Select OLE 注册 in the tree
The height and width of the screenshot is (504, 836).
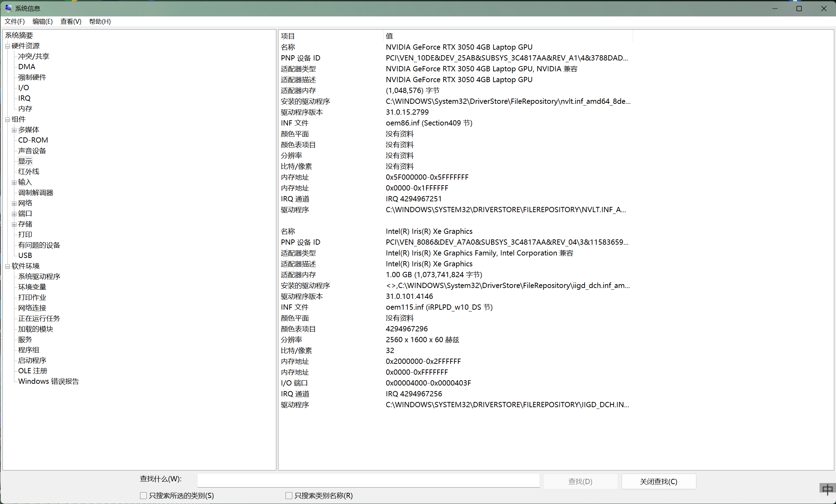tap(33, 371)
